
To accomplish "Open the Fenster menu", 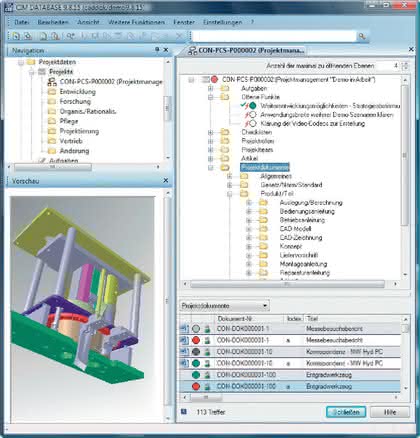I will pyautogui.click(x=184, y=22).
